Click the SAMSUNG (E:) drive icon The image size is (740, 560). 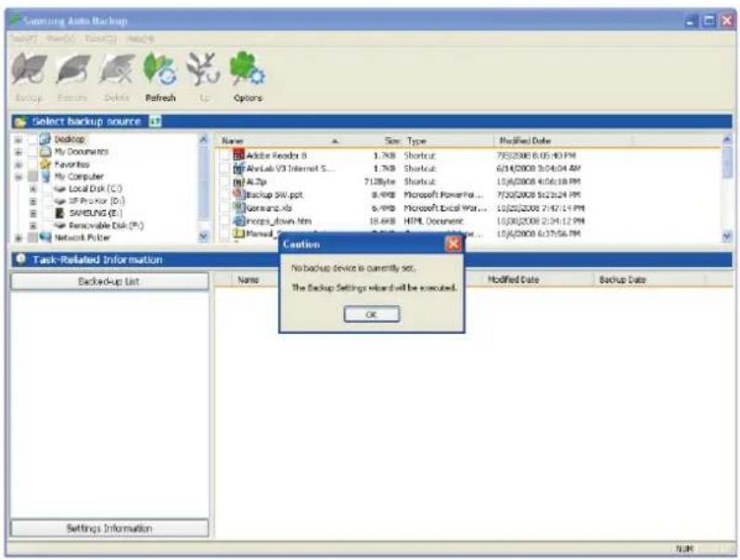(59, 213)
